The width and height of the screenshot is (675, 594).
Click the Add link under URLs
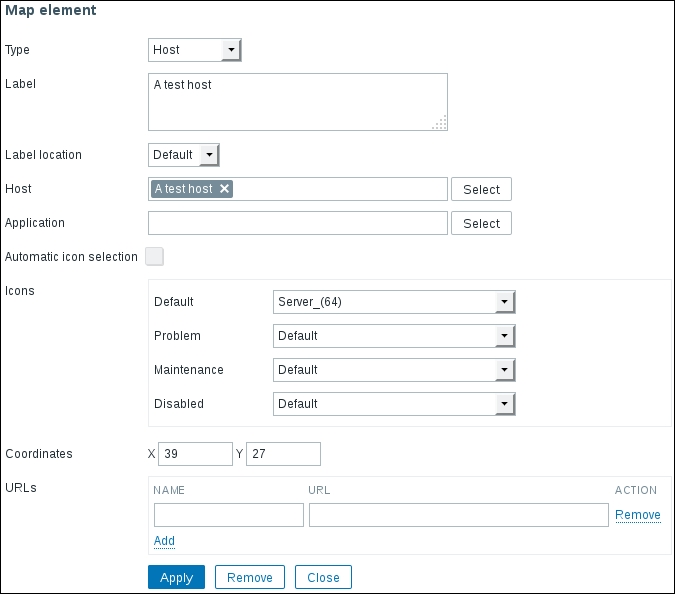tap(164, 541)
